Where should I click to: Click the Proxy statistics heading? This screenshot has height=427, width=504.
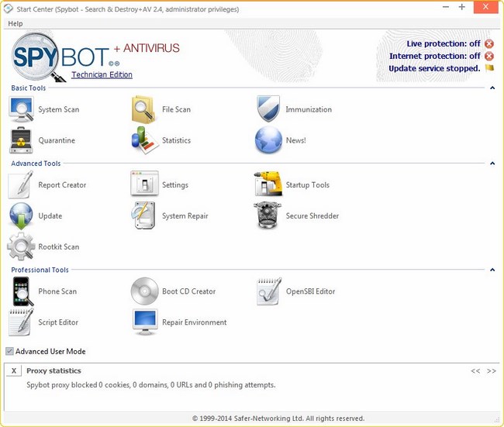pos(54,370)
